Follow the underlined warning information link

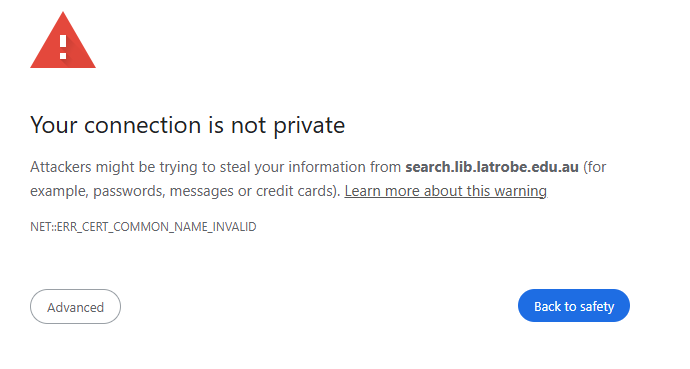(445, 191)
